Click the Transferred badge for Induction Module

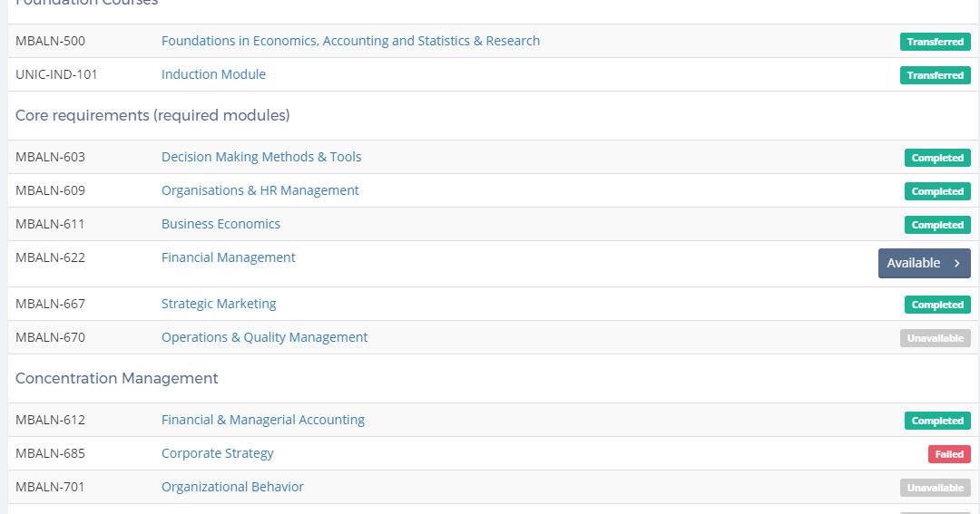(935, 75)
